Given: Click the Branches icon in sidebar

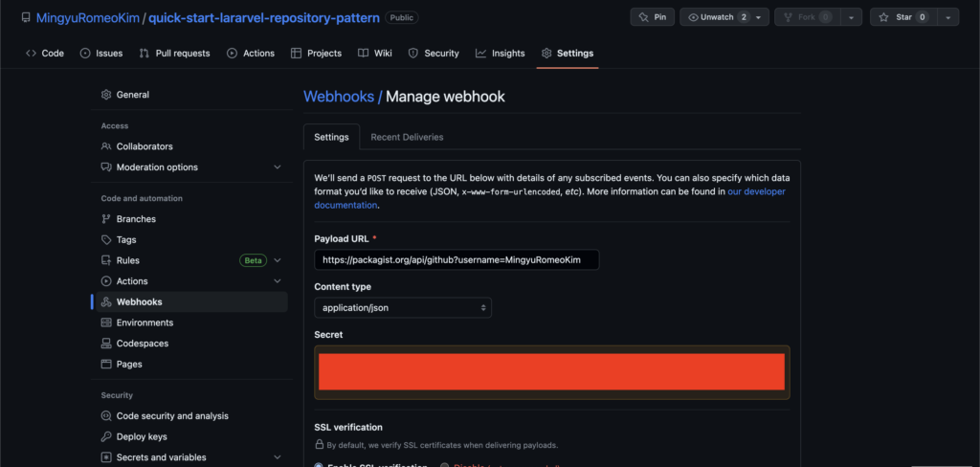Looking at the screenshot, I should [106, 219].
